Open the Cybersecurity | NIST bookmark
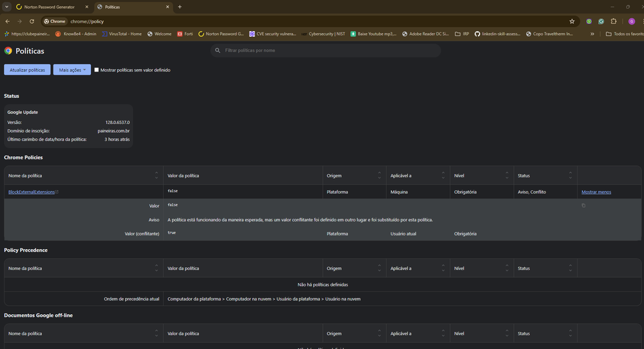The height and width of the screenshot is (349, 644). (x=323, y=34)
